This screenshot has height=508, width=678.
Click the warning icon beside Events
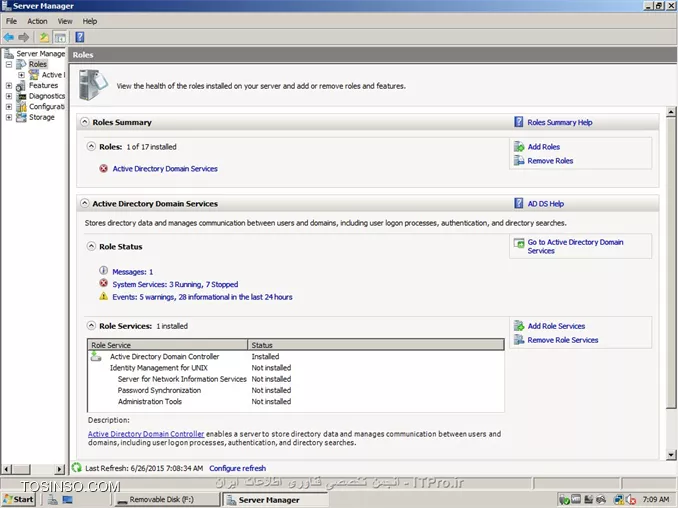click(x=103, y=296)
